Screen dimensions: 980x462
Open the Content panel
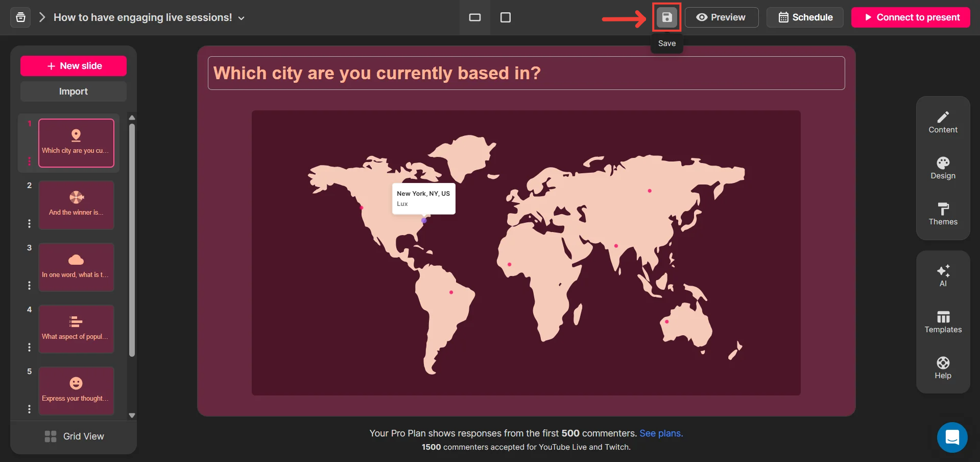943,123
